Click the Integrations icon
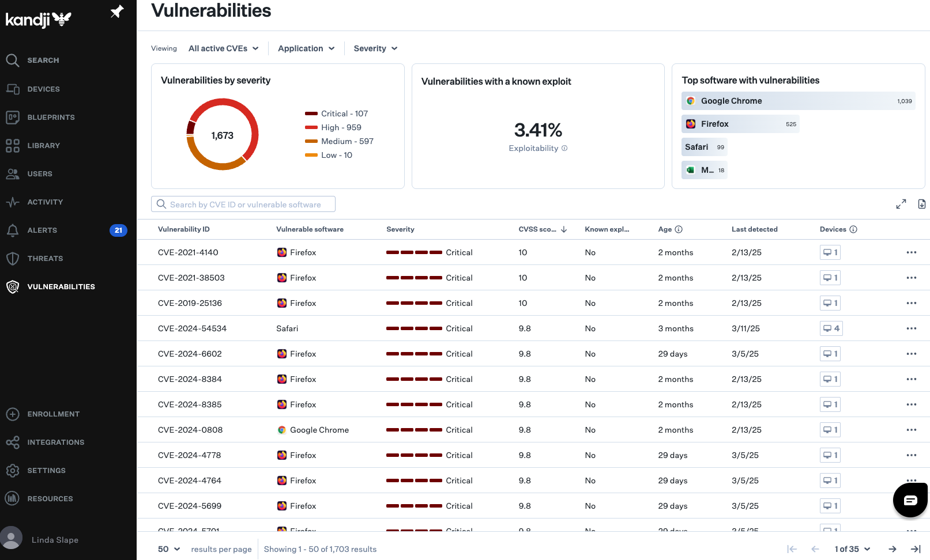The image size is (930, 560). click(x=13, y=442)
